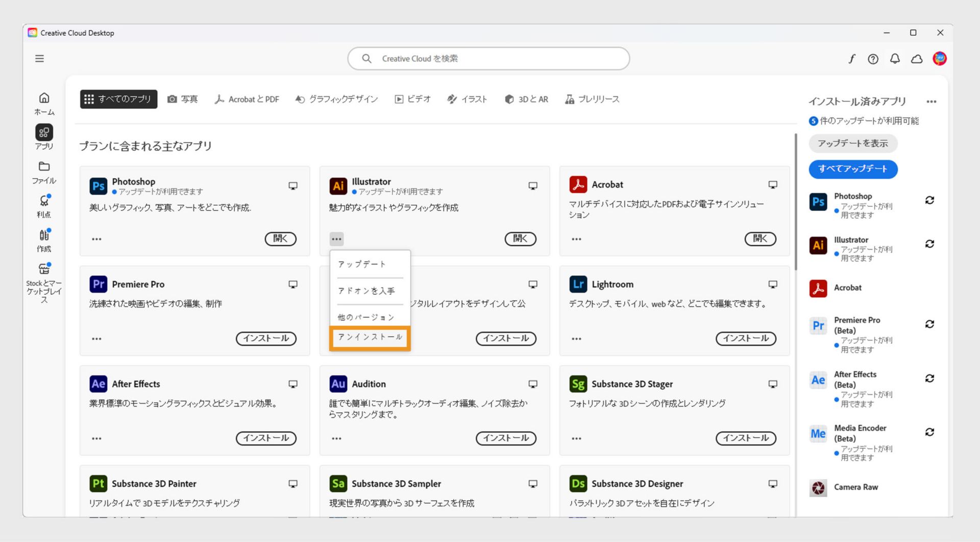Click 開く button on Photoshop card
Image resolution: width=980 pixels, height=542 pixels.
tap(280, 239)
